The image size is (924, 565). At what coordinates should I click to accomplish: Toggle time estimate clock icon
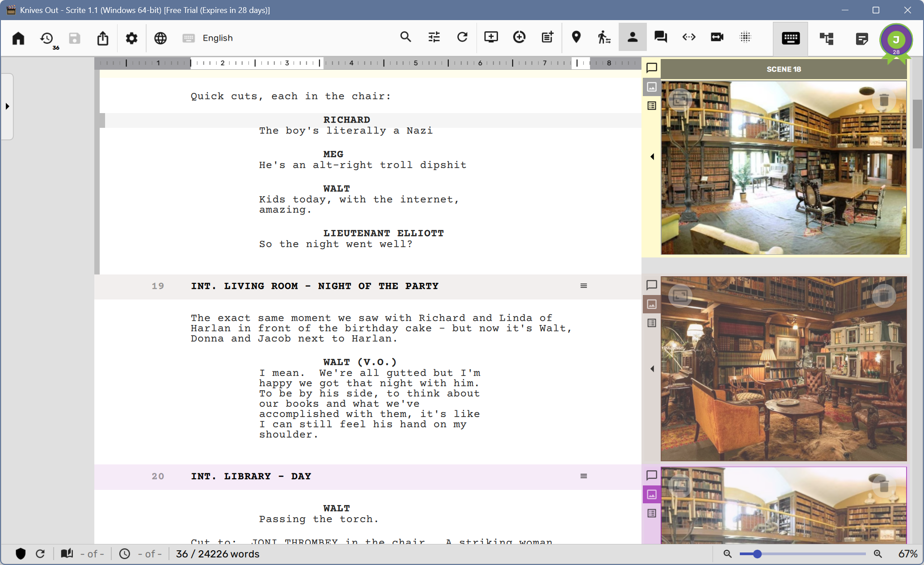(125, 554)
